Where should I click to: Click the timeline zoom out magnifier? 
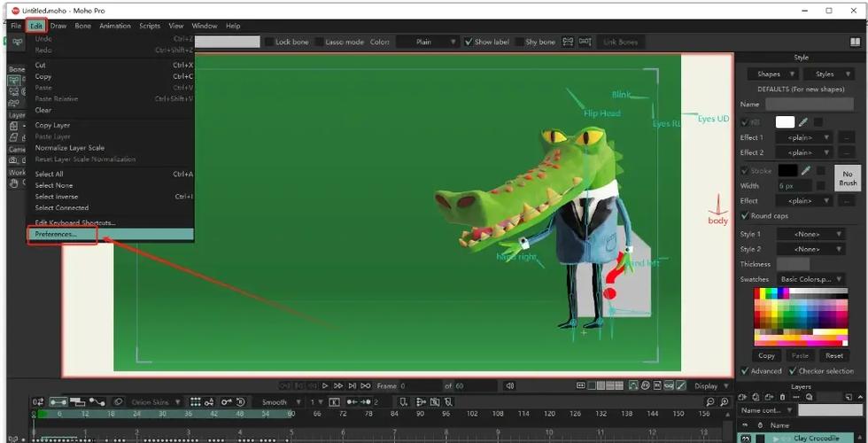[710, 402]
